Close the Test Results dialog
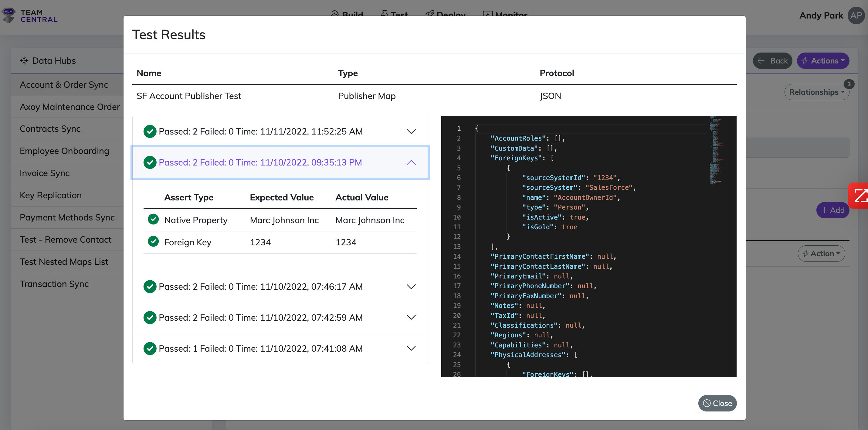Image resolution: width=868 pixels, height=430 pixels. (x=717, y=403)
